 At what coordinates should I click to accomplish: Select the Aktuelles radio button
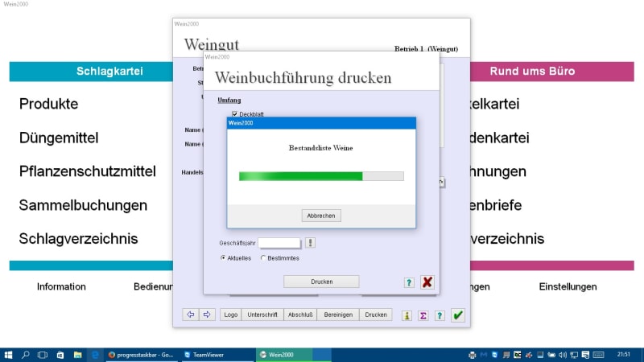tap(223, 258)
